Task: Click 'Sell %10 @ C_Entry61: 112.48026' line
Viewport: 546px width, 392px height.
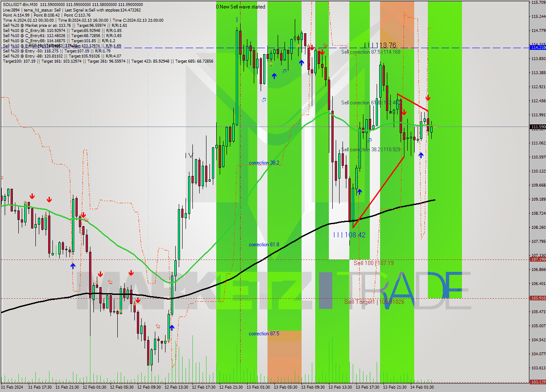Action: (x=62, y=35)
